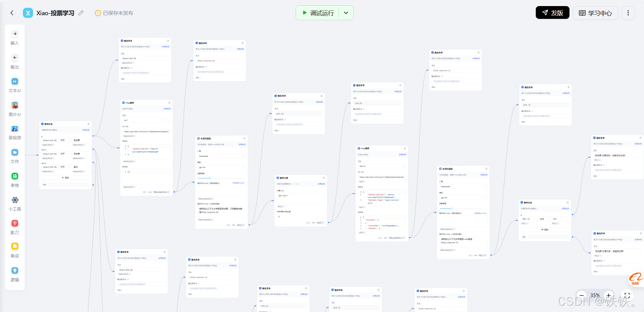The height and width of the screenshot is (312, 644).
Task: Click 添加 in the 赞成票 条件分支 node
Action: 65,177
